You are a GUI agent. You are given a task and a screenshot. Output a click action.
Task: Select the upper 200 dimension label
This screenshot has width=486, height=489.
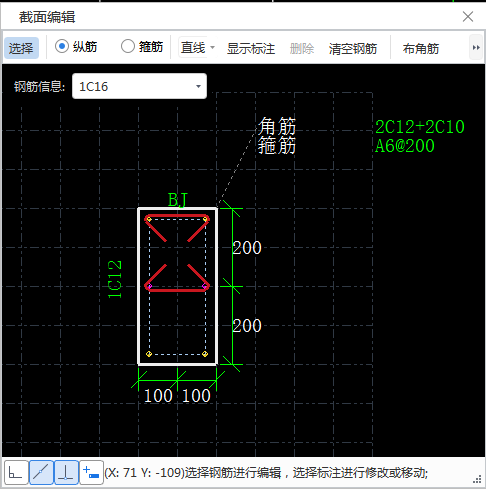click(247, 248)
